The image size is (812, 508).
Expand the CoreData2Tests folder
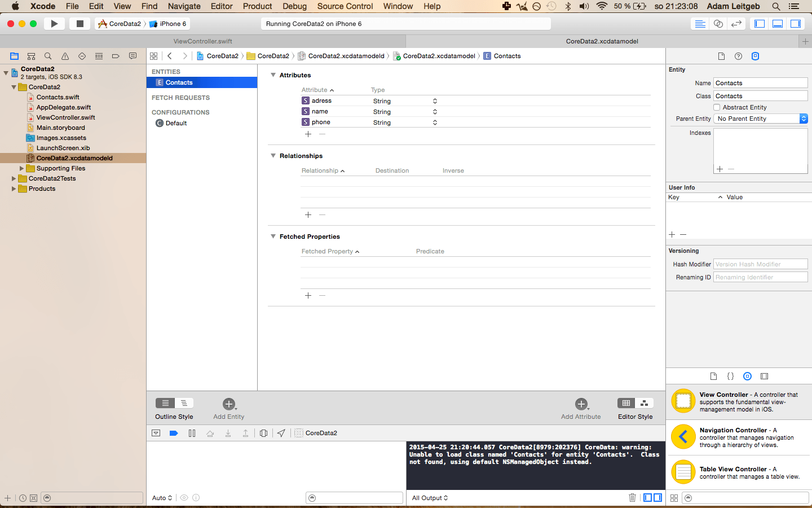(x=14, y=178)
